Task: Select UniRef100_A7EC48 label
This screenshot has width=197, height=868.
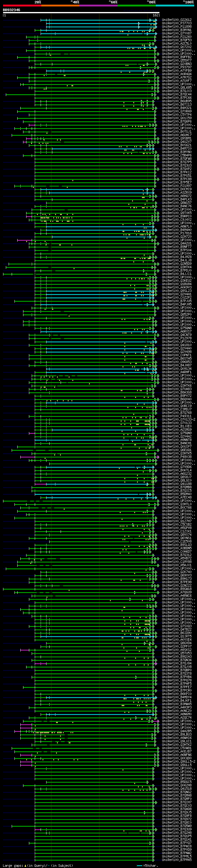Action: [177, 497]
